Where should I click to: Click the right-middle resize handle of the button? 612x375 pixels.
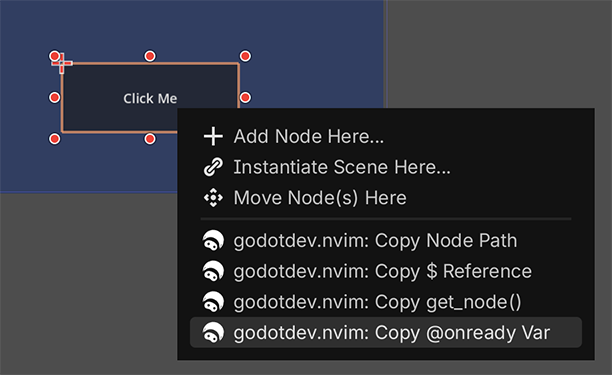pyautogui.click(x=245, y=97)
